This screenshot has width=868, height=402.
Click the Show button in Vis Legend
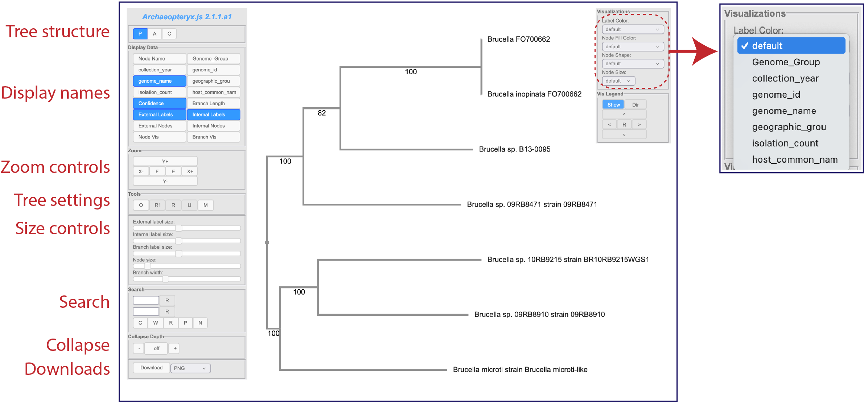click(x=613, y=105)
